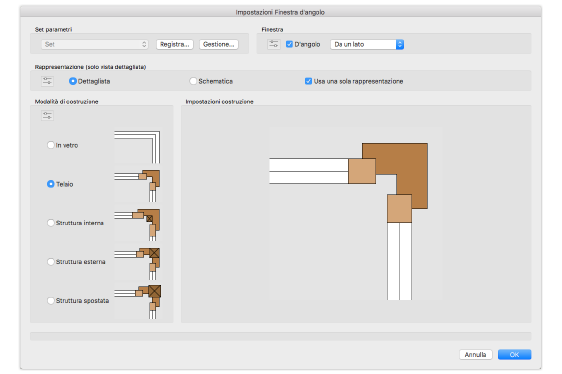Click the Gestione... button
Viewport: 562px width, 374px height.
[x=219, y=44]
